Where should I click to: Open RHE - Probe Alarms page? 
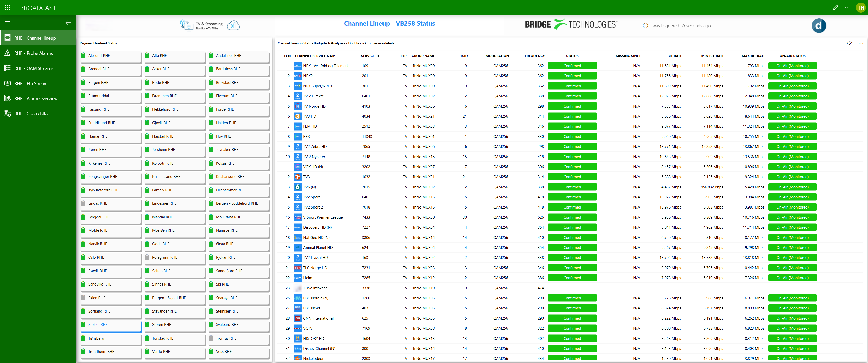pos(38,53)
